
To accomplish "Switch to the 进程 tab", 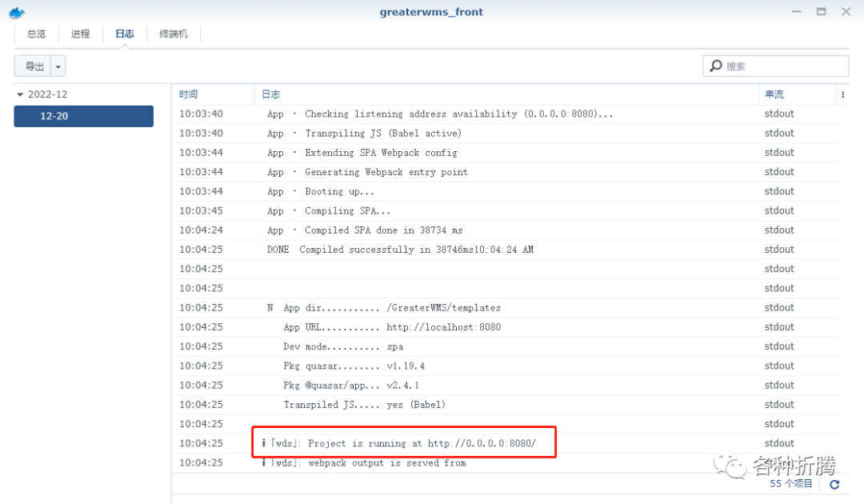I will [x=81, y=34].
